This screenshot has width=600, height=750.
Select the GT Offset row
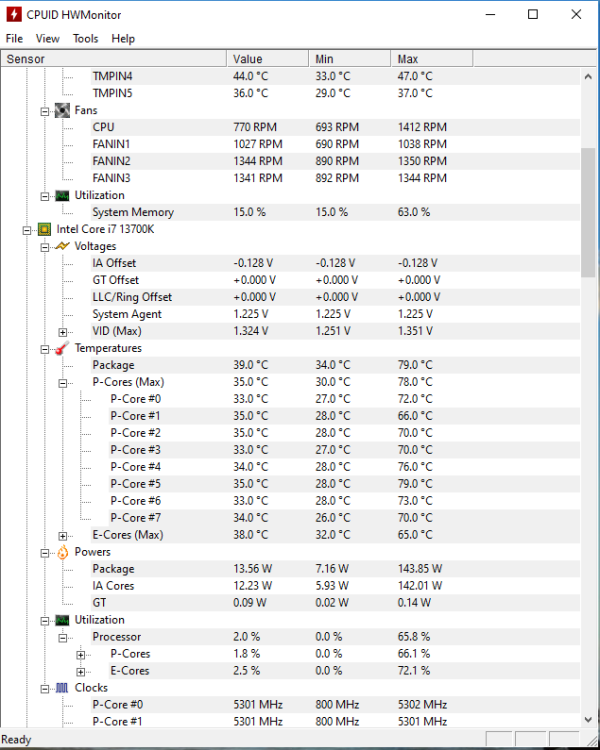(335, 280)
